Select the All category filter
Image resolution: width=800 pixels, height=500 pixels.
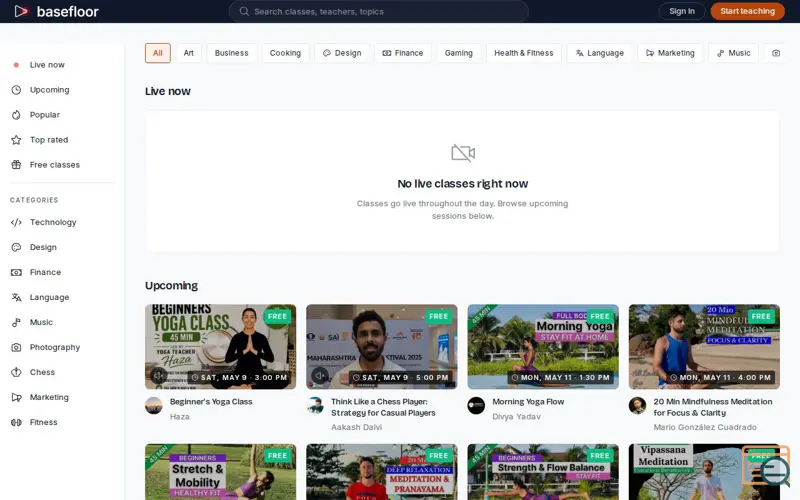tap(158, 53)
